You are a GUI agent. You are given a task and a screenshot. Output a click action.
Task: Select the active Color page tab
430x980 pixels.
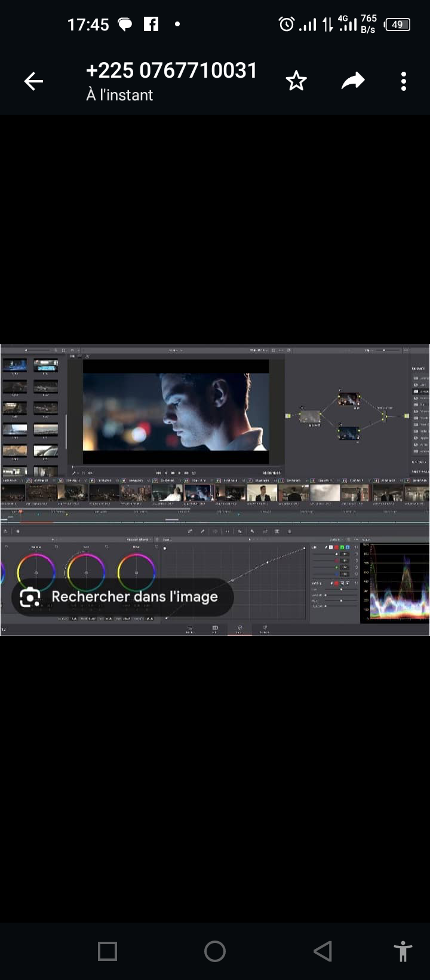[x=239, y=629]
